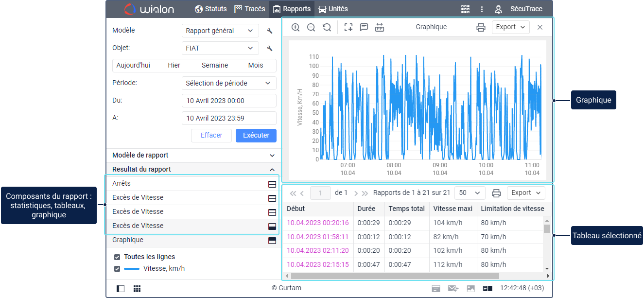Screen dimensions: 644x298
Task: Collapse the Resultat du rapport section
Action: click(x=272, y=169)
